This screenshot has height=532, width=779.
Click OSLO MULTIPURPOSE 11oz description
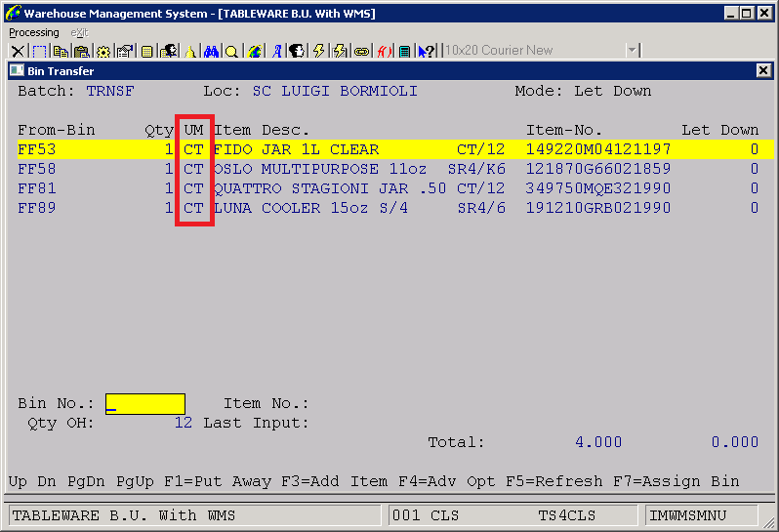[320, 169]
